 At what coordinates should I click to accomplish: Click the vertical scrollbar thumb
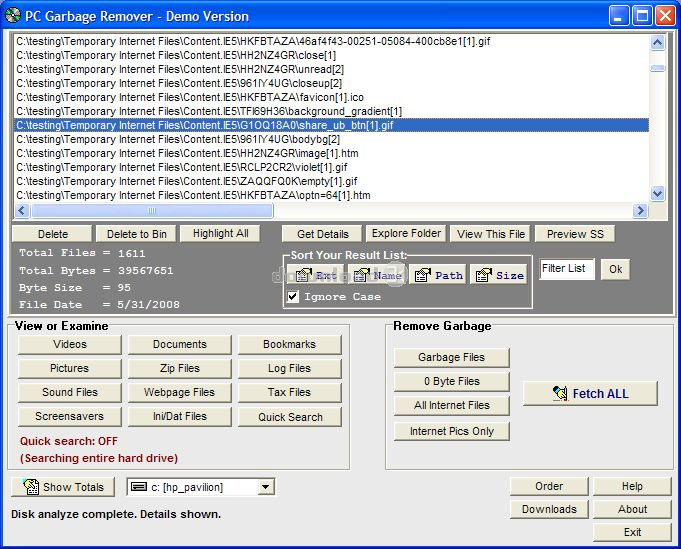[658, 68]
